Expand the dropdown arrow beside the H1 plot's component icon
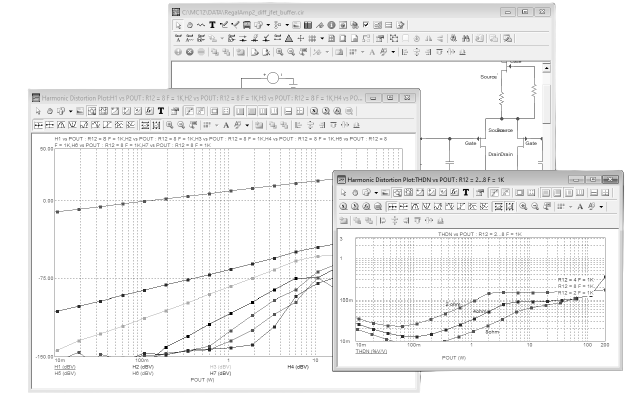Viewport: 627px width, 398px height. point(70,111)
